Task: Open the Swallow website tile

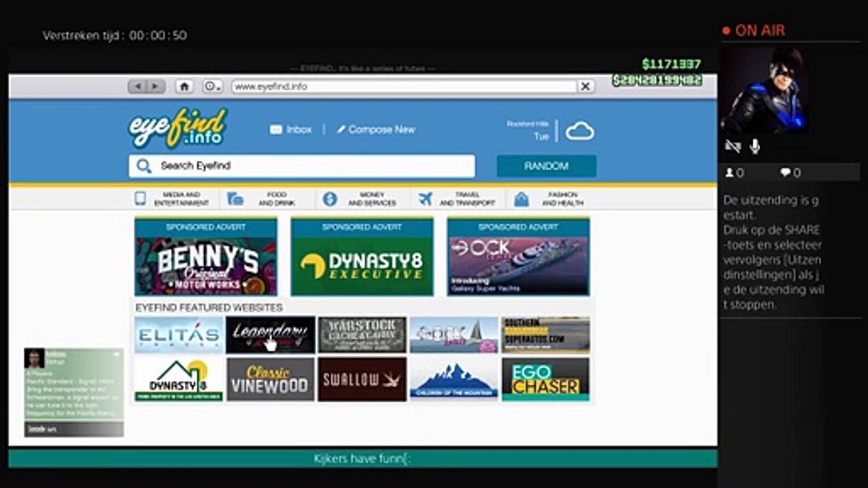Action: [x=362, y=380]
